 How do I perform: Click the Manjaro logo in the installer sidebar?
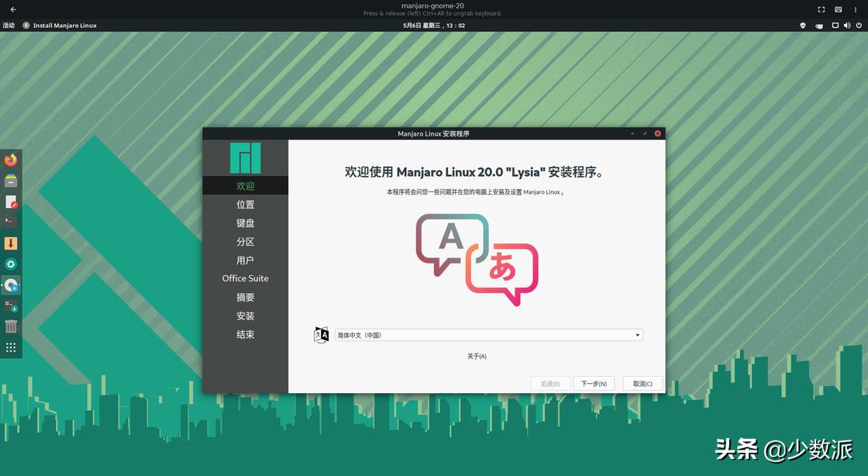click(245, 157)
